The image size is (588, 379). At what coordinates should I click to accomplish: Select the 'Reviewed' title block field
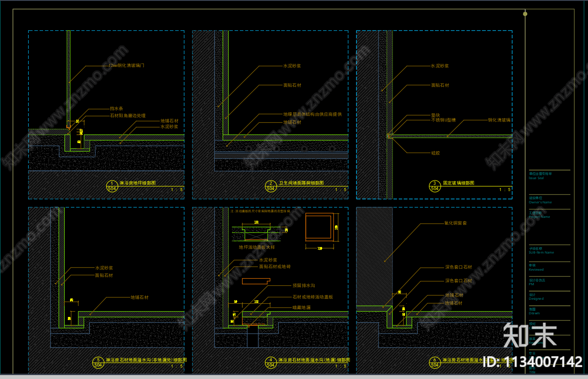coord(536,270)
